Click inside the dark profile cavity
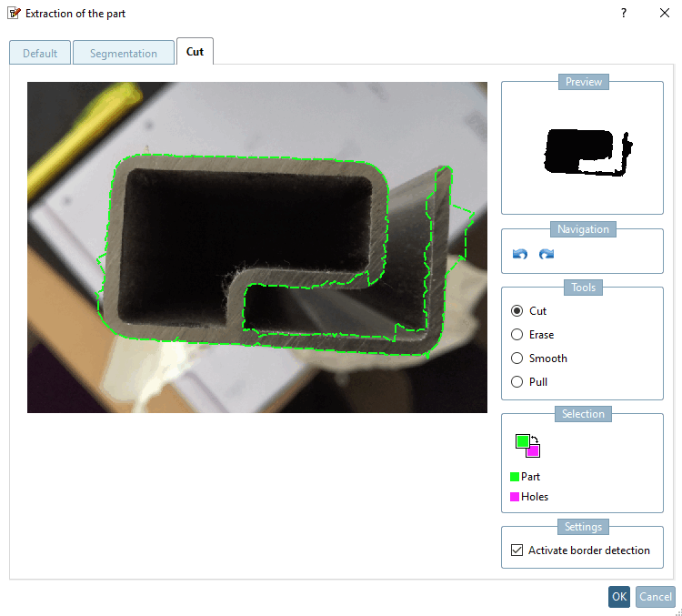Viewport: 682px width, 616px height. point(244,217)
